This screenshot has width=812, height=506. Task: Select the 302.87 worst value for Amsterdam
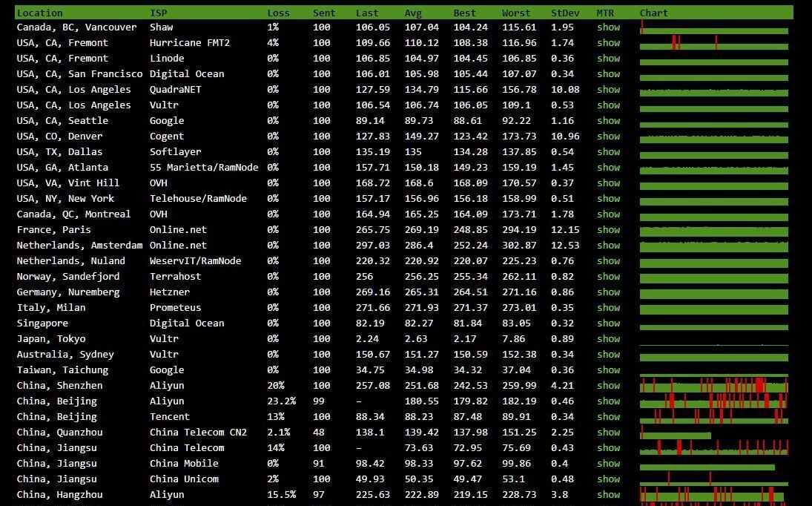coord(519,245)
